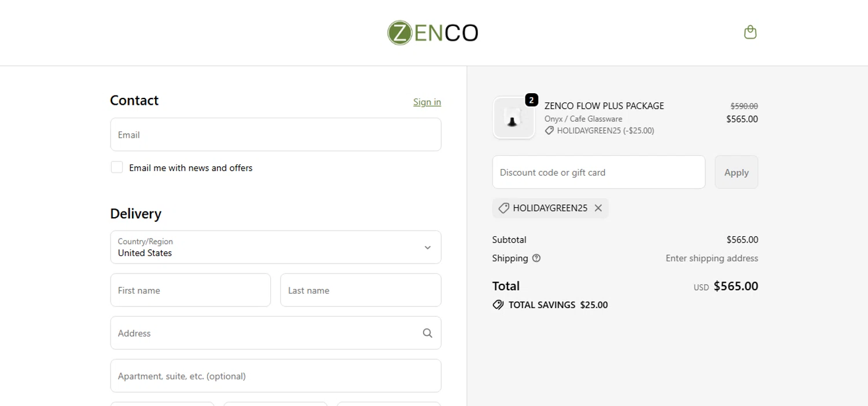
Task: Open the Country/Region dropdown
Action: click(x=275, y=247)
